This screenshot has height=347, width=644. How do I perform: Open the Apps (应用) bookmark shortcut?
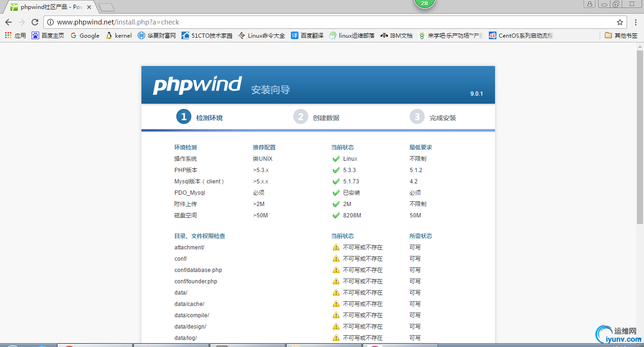point(16,35)
